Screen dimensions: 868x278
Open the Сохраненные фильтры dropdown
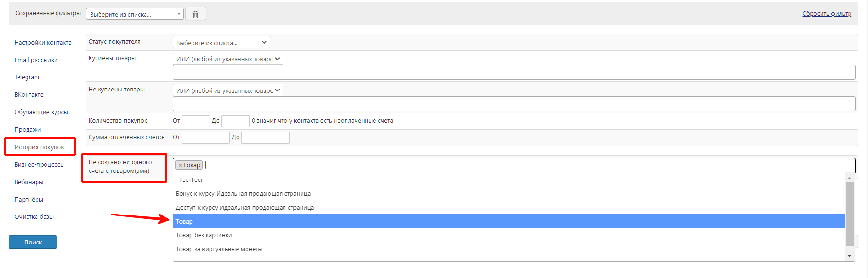point(135,14)
